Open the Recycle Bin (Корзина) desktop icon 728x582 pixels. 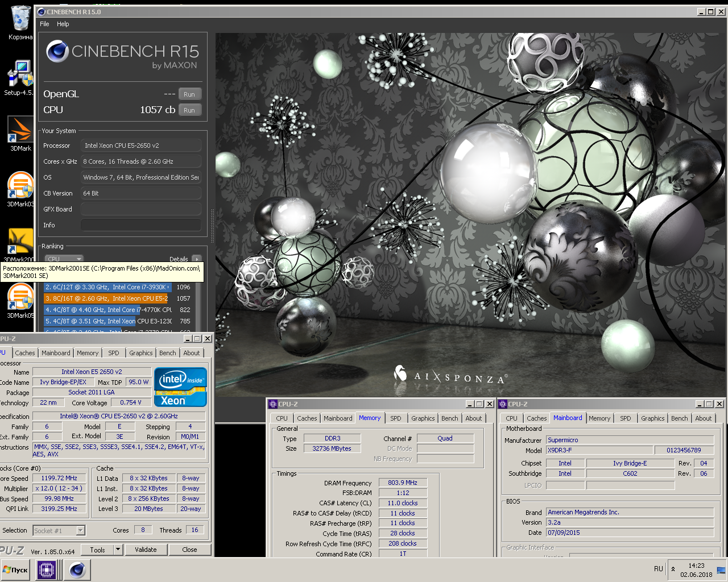click(20, 23)
